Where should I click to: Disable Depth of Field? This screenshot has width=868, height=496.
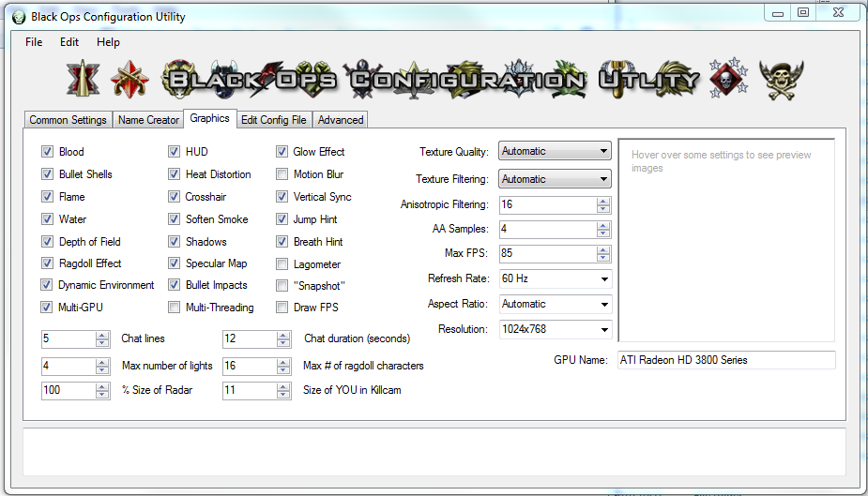coord(47,242)
